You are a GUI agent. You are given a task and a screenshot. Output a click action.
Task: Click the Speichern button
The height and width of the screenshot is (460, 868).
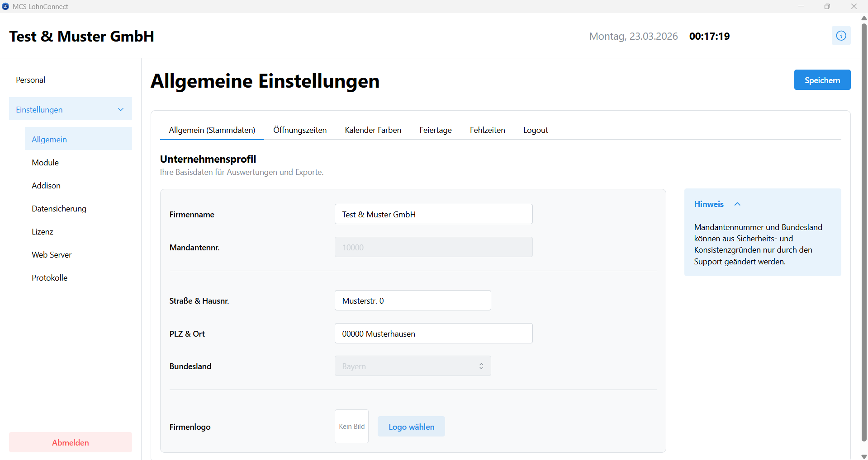822,80
